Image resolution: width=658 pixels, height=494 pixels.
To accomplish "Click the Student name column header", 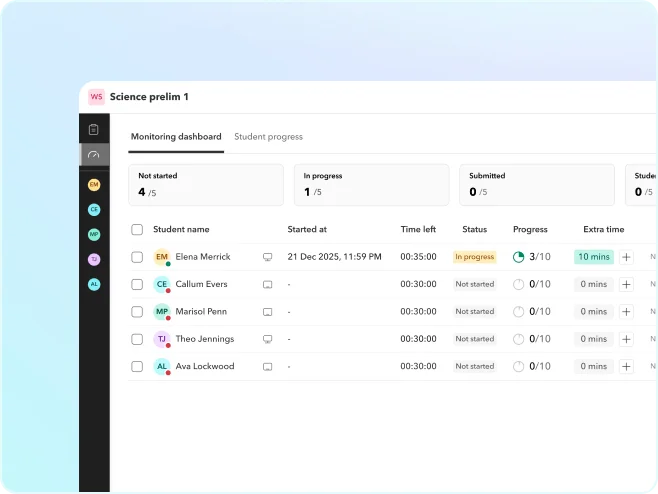I will (181, 230).
